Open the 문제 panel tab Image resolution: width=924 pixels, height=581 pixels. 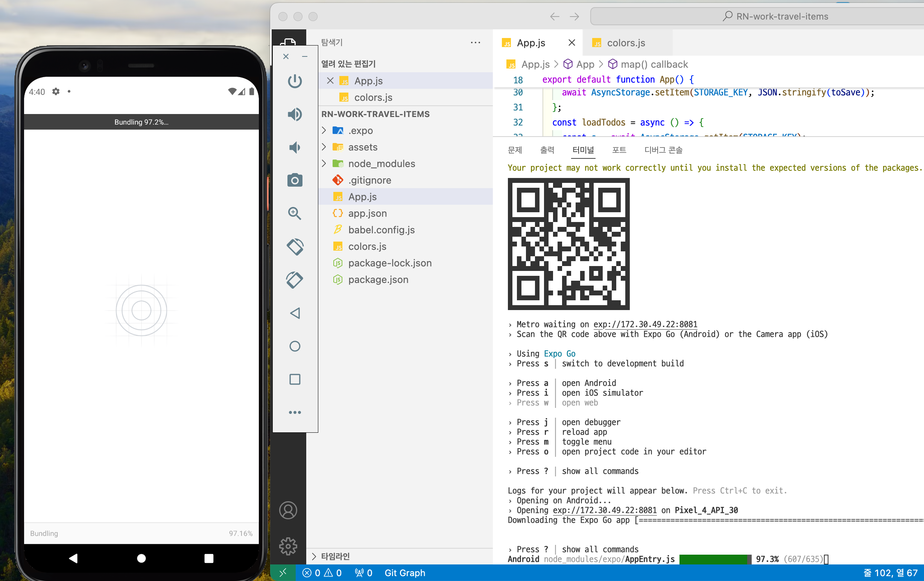(515, 150)
